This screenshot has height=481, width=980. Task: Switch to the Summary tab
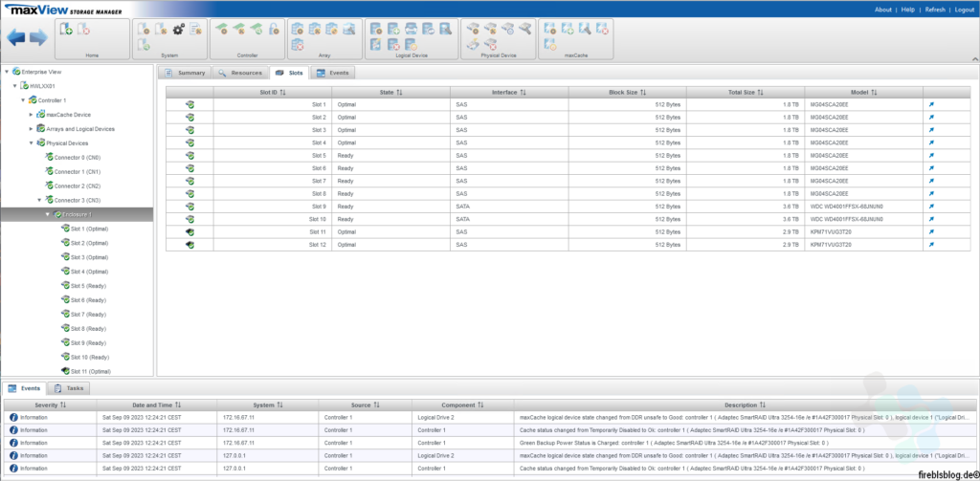coord(185,73)
